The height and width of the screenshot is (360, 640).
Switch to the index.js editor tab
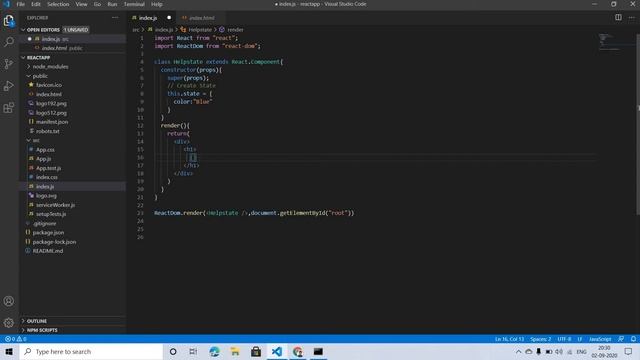tap(148, 18)
